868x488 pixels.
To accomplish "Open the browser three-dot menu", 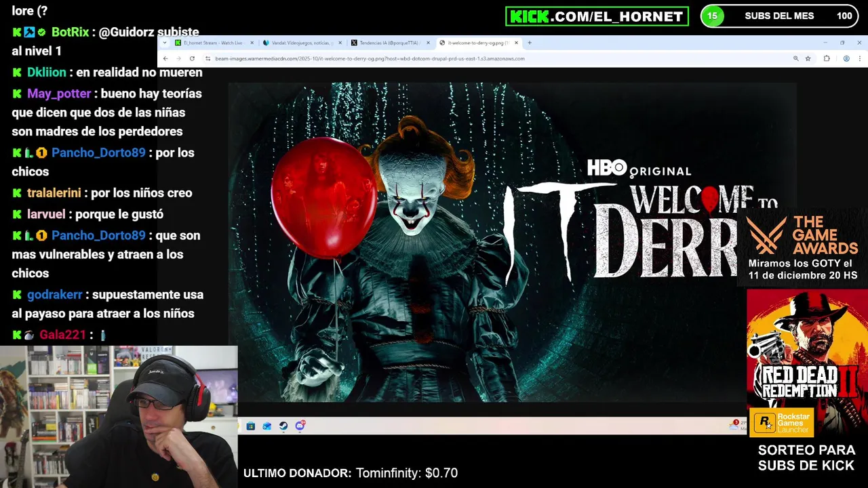I will click(861, 58).
